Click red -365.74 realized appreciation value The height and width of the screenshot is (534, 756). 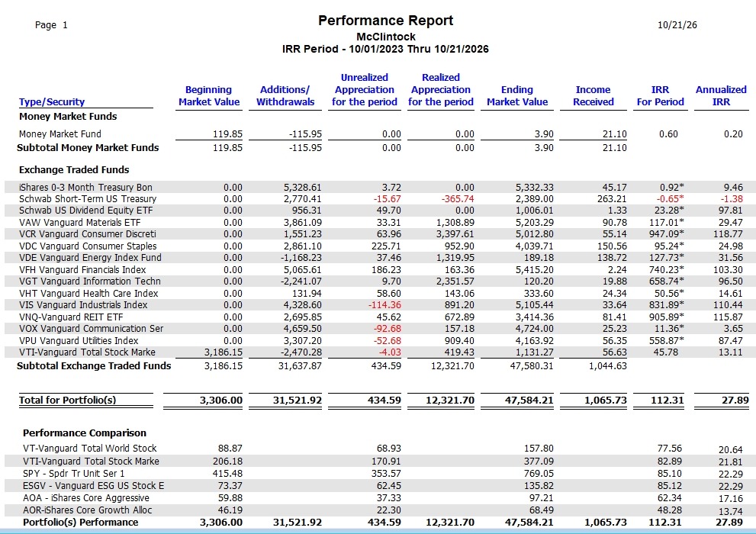tap(457, 198)
